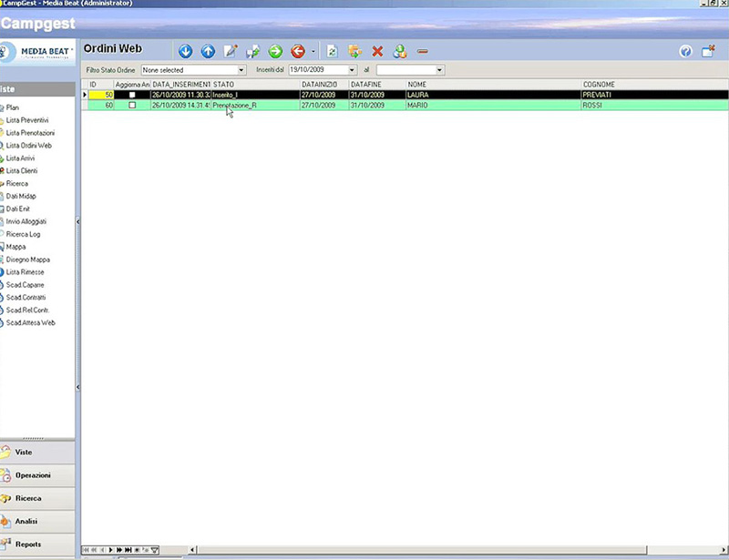Open Dati Midap in the sidebar

coord(21,196)
